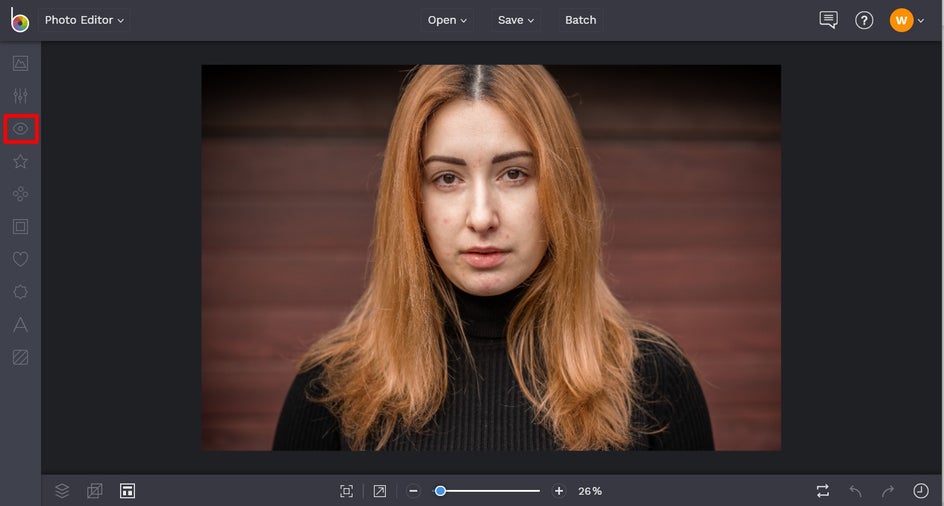Image resolution: width=944 pixels, height=506 pixels.
Task: Open the Text tool letter A icon
Action: click(x=20, y=324)
